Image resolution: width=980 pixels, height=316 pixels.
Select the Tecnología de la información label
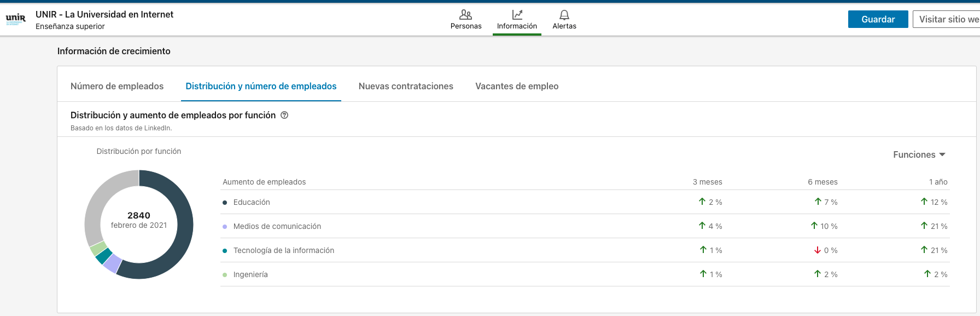click(284, 250)
